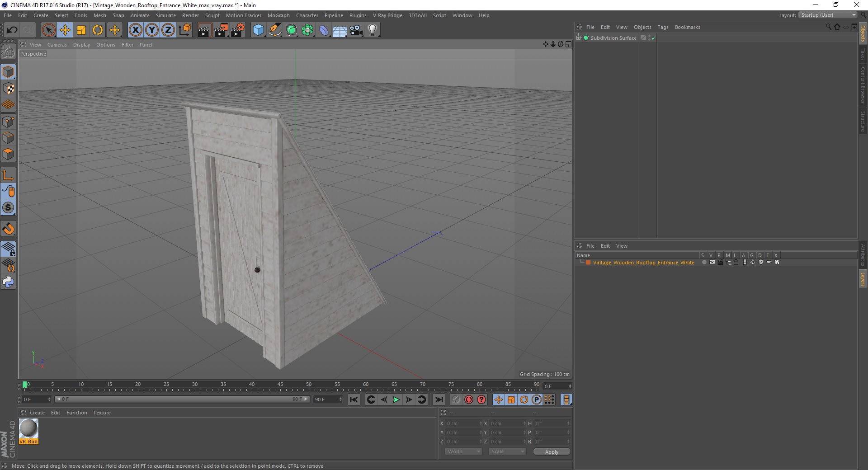Image resolution: width=868 pixels, height=470 pixels.
Task: Open the V-Ray Bridge menu
Action: click(x=387, y=15)
